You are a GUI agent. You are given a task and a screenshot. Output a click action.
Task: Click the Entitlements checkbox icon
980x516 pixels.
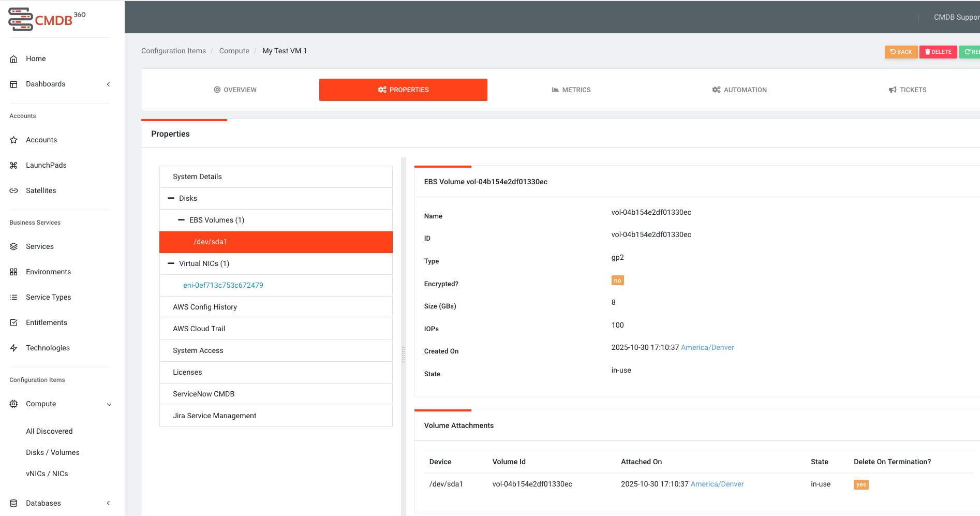14,323
